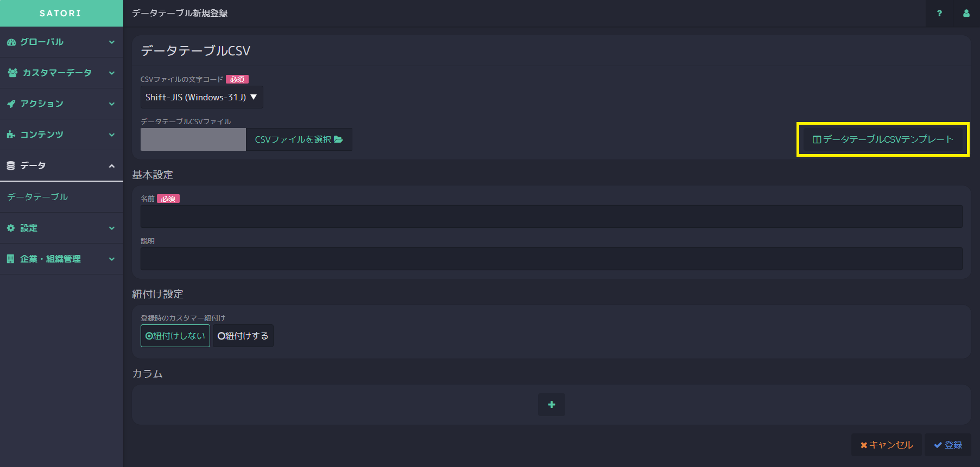The height and width of the screenshot is (467, 980).
Task: Download the データテーブルCSVテンプレート
Action: (883, 139)
